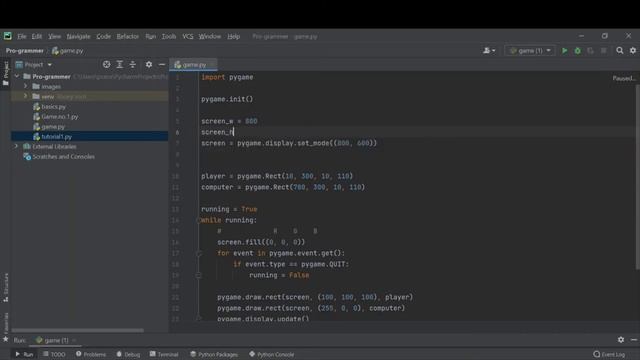Image resolution: width=640 pixels, height=360 pixels.
Task: Open the Code menu
Action: click(x=103, y=36)
